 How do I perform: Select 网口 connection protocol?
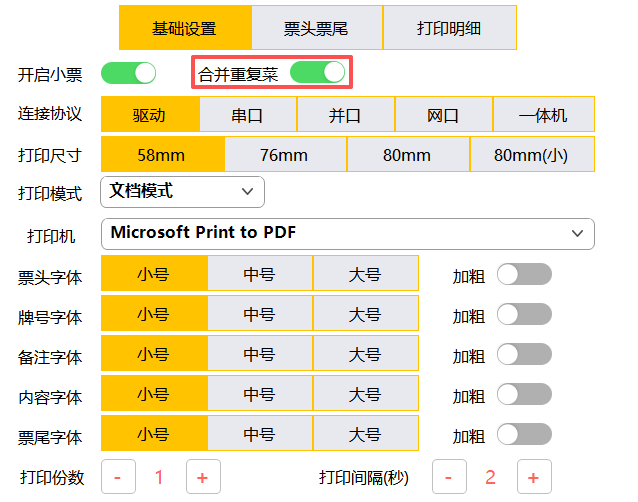[443, 115]
